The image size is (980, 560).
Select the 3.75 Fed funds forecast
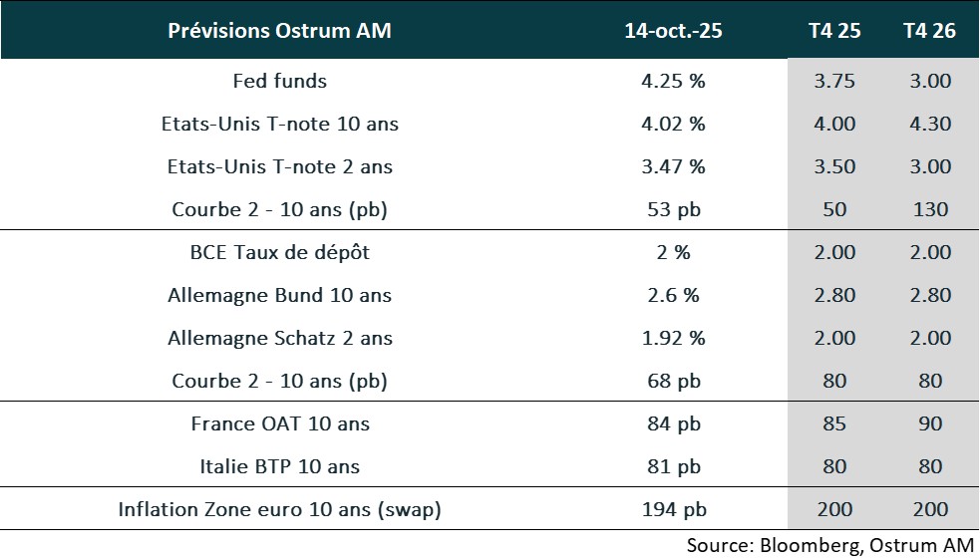pyautogui.click(x=834, y=82)
